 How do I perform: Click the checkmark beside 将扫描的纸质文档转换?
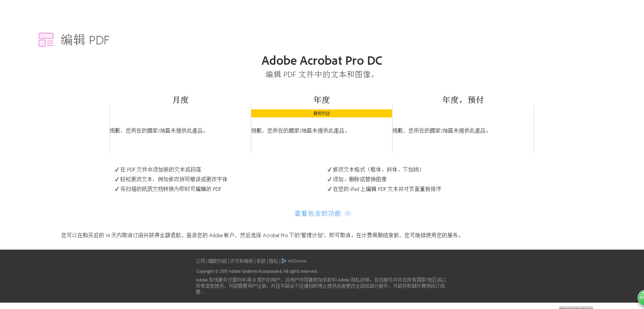pyautogui.click(x=117, y=189)
